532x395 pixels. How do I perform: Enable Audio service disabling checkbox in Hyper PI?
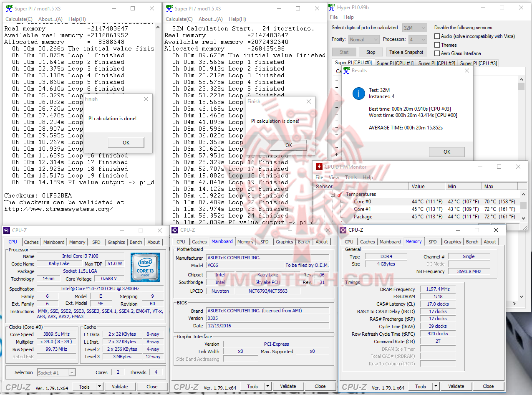click(437, 36)
